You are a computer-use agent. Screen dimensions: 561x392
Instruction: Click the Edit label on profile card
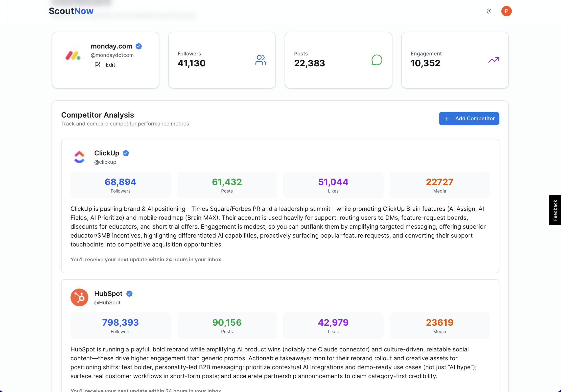(110, 65)
